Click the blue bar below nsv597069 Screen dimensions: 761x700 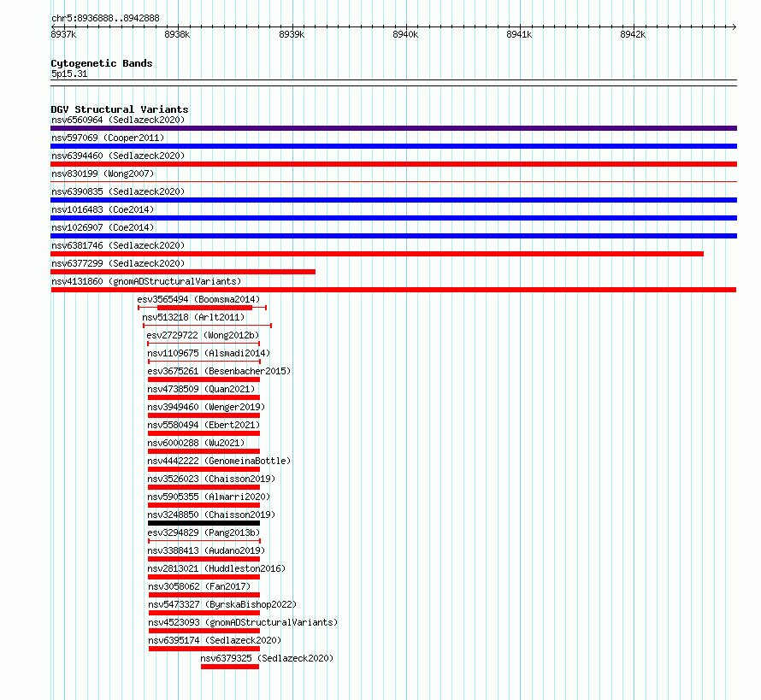pos(393,146)
